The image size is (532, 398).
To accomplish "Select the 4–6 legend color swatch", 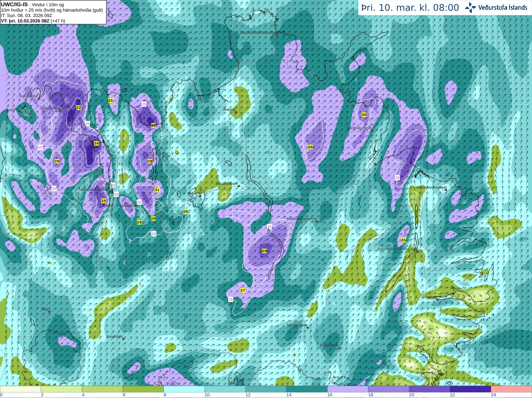I will coord(102,390).
